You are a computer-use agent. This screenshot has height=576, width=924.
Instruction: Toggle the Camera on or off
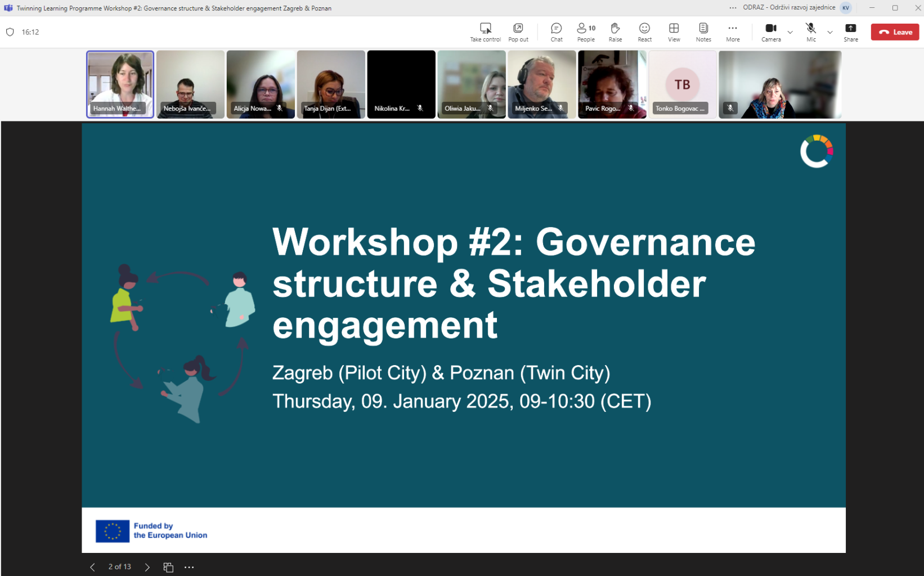[x=770, y=32]
